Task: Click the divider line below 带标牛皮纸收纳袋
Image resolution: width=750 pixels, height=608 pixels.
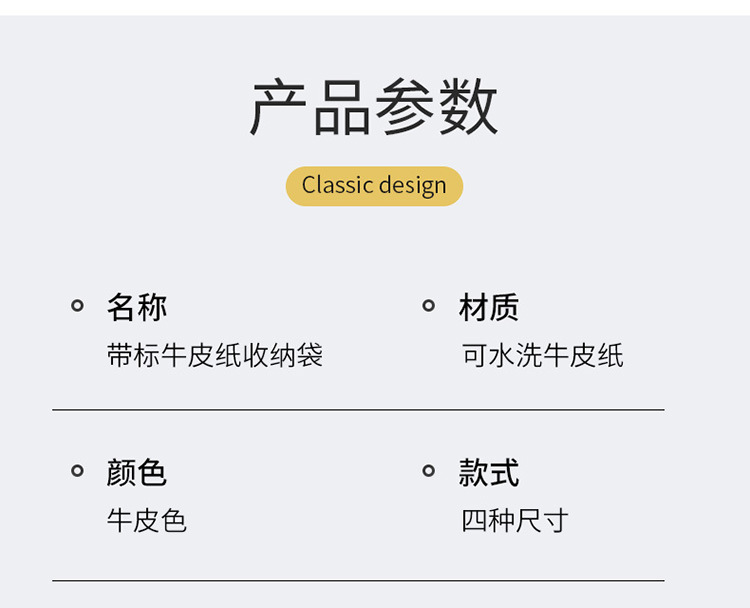Action: tap(358, 410)
